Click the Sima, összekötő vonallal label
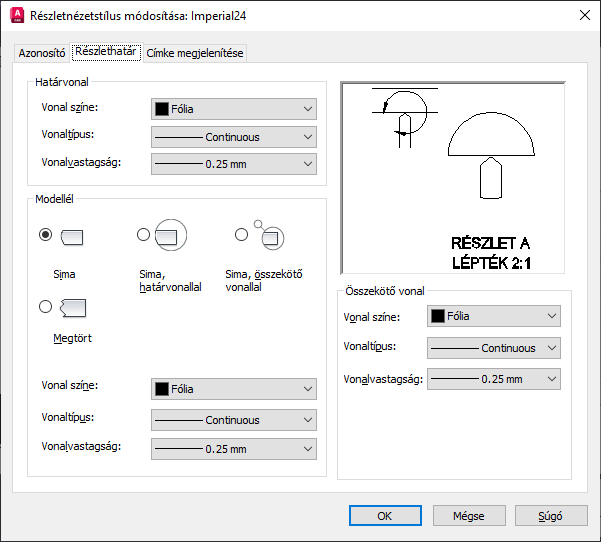The height and width of the screenshot is (542, 601). [x=264, y=281]
